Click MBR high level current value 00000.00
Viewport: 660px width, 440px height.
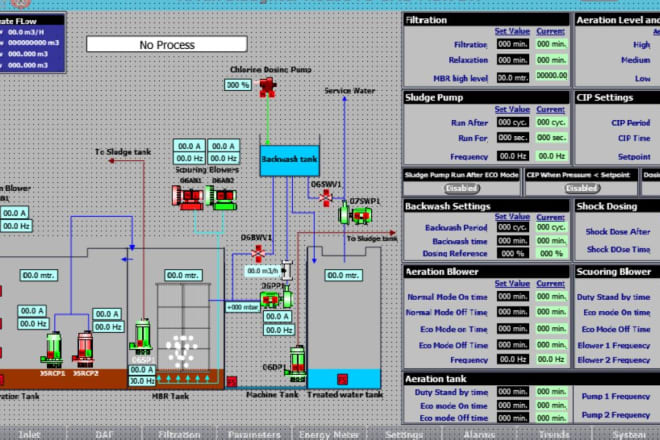(552, 75)
